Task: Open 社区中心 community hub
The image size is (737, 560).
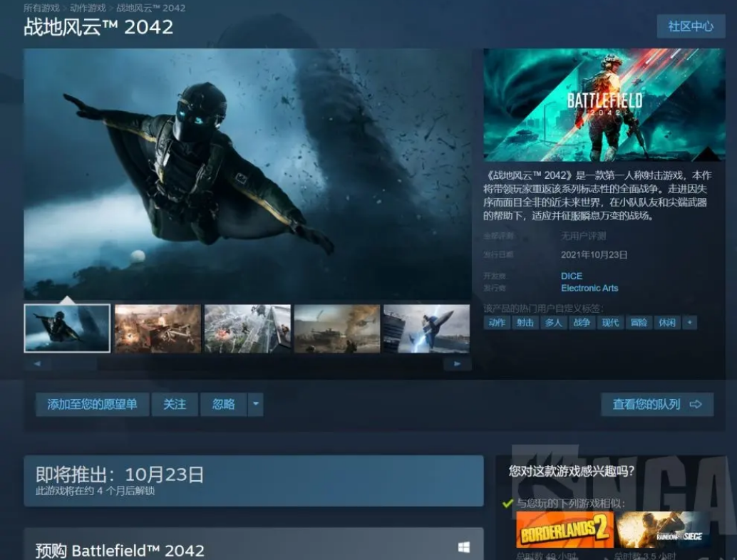Action: 690,26
